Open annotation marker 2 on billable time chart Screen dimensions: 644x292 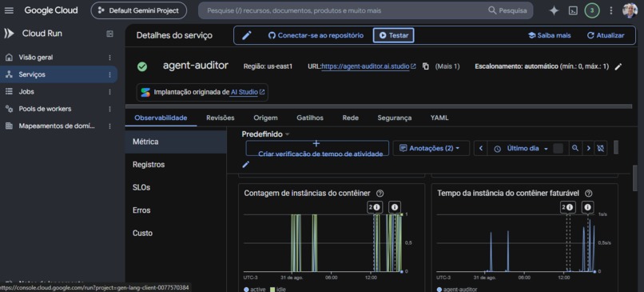568,207
